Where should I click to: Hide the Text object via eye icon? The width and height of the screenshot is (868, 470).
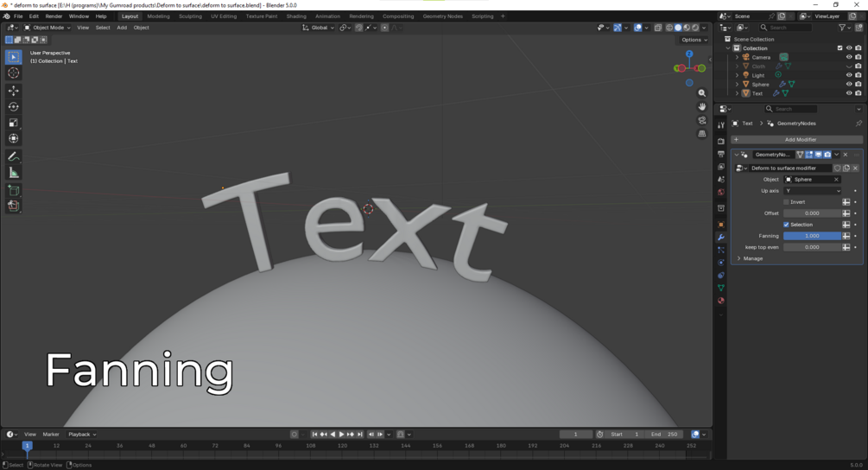pos(849,93)
